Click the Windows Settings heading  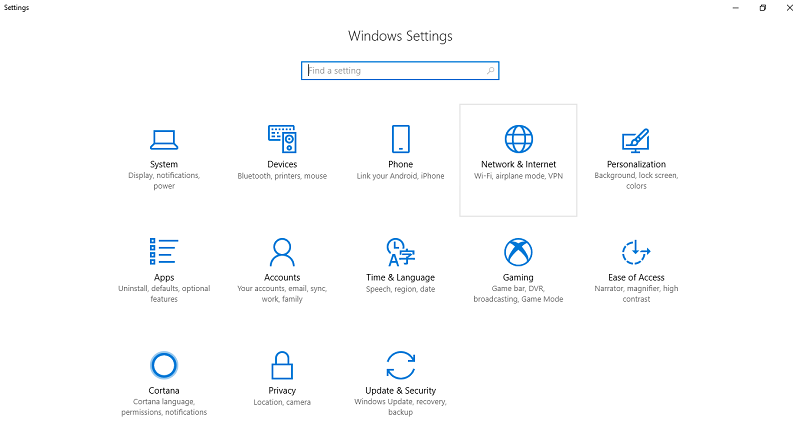401,36
